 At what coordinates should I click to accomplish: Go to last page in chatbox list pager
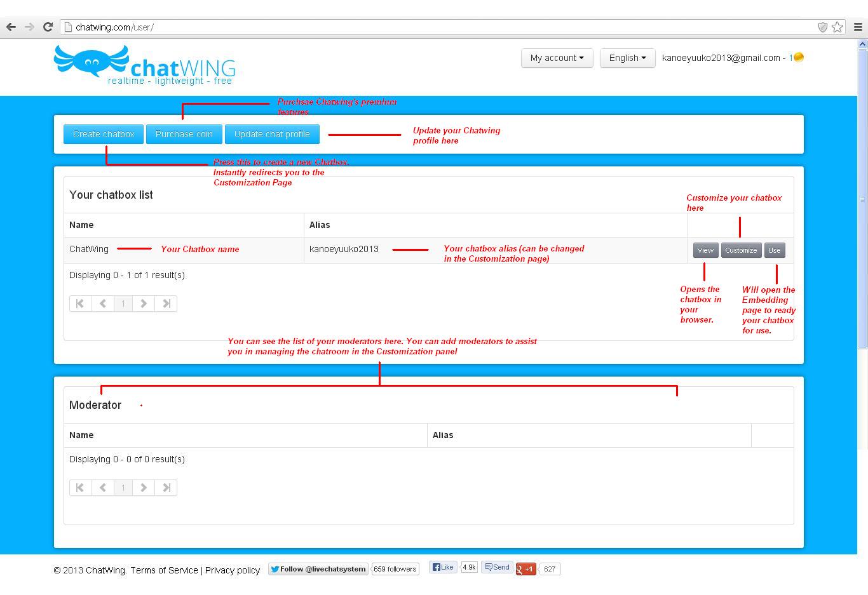(x=166, y=304)
